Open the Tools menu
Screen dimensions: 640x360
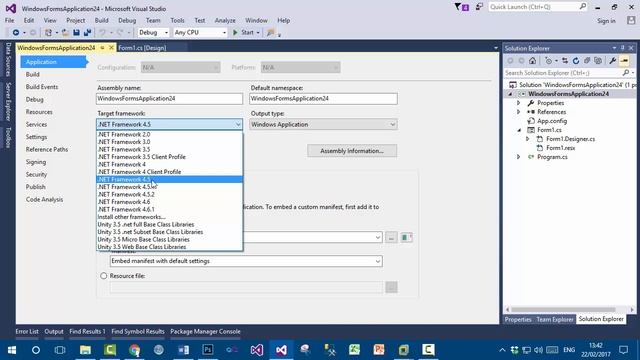[177, 20]
